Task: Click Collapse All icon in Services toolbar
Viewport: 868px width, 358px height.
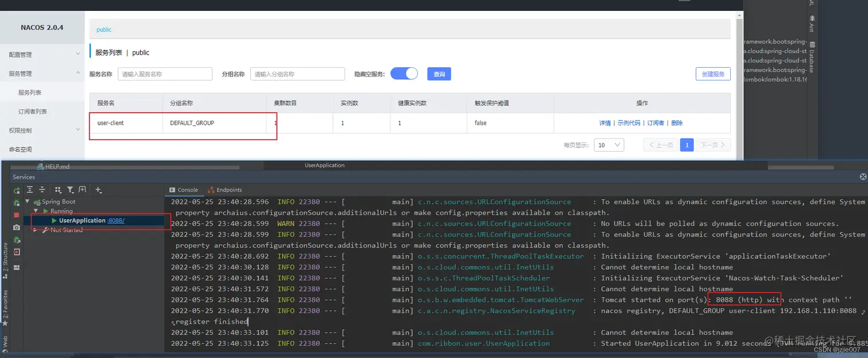Action: click(42, 190)
